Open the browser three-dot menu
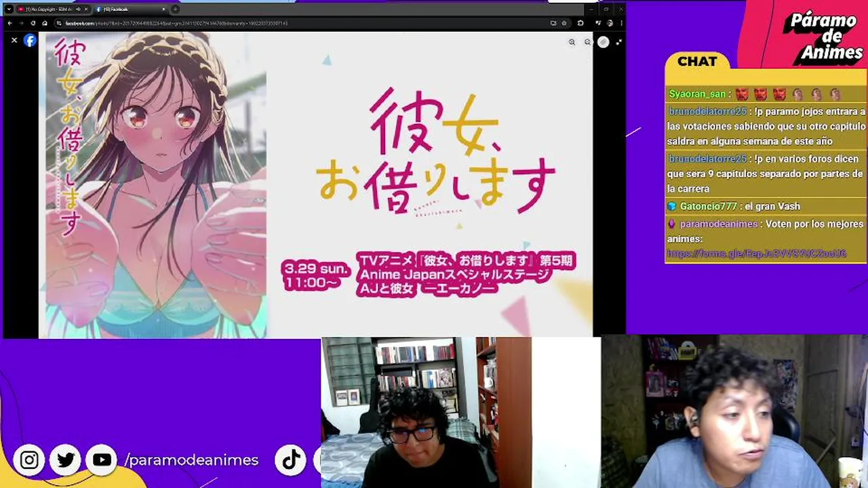 pyautogui.click(x=621, y=23)
